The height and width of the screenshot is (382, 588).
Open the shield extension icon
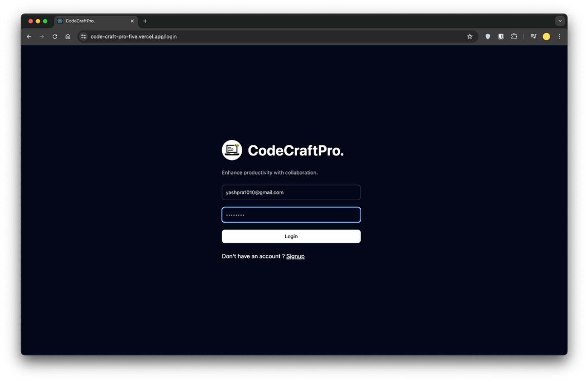(x=488, y=37)
